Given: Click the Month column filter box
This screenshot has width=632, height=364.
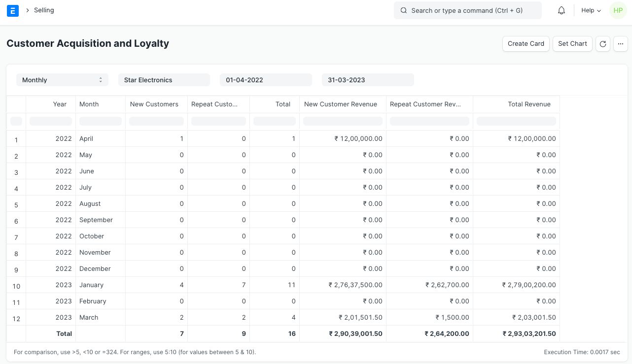Looking at the screenshot, I should coord(101,121).
